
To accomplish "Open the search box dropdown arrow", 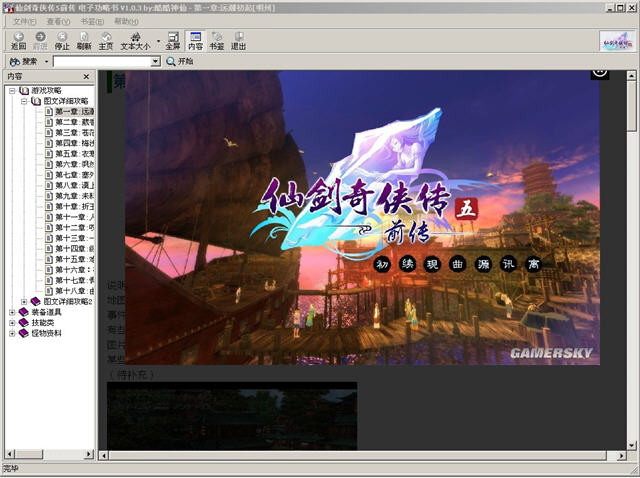I will (x=155, y=62).
